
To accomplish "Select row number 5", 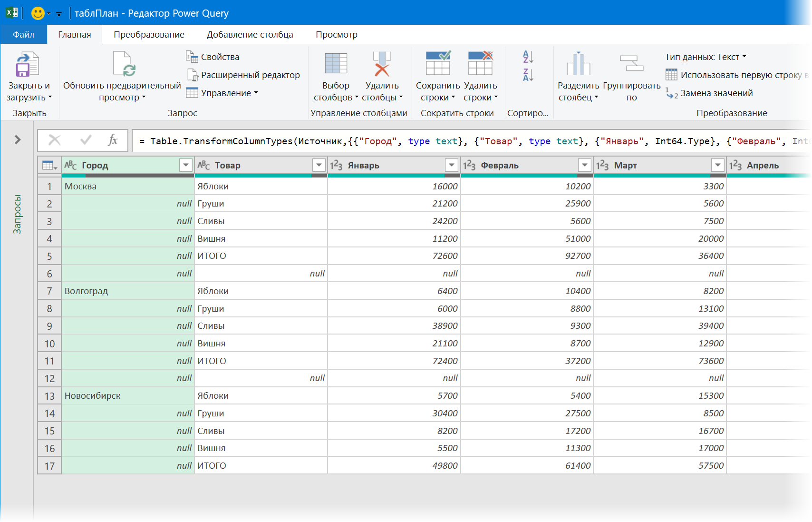I will [49, 256].
